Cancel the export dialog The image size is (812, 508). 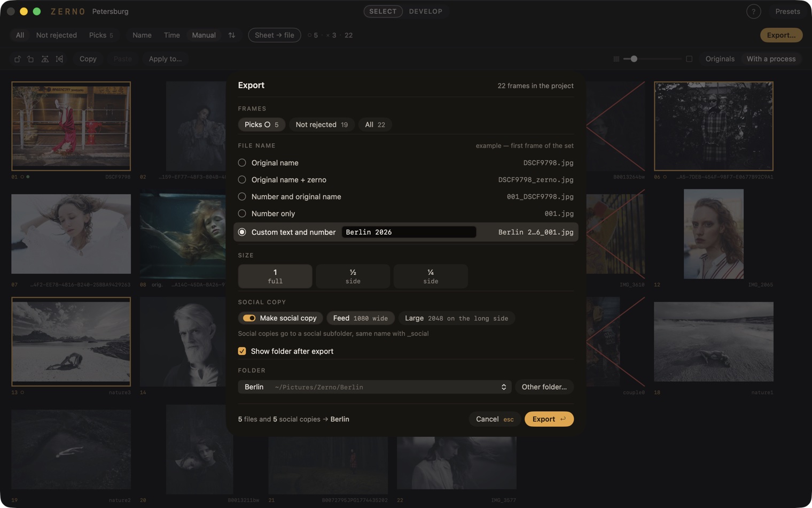tap(495, 419)
